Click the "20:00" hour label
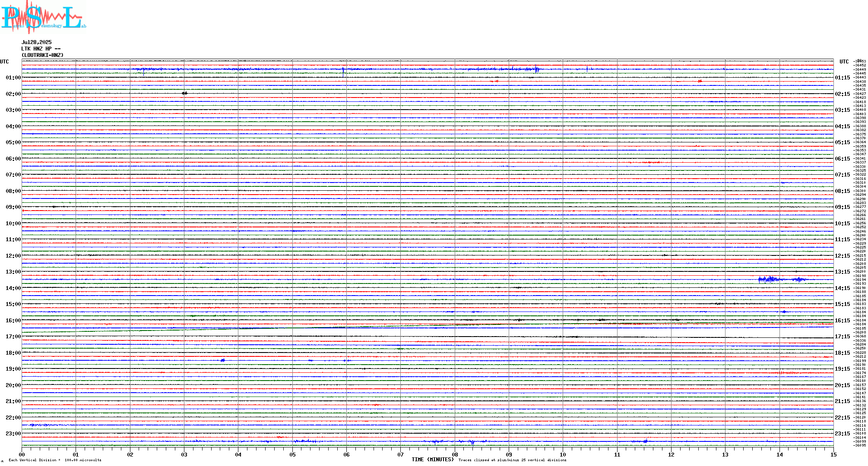This screenshot has height=466, width=868. pyautogui.click(x=13, y=385)
